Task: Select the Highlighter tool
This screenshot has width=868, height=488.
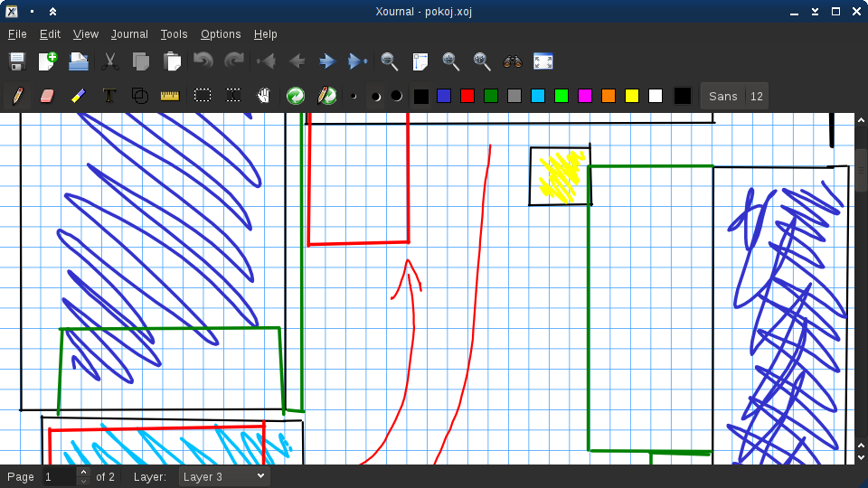Action: (79, 96)
